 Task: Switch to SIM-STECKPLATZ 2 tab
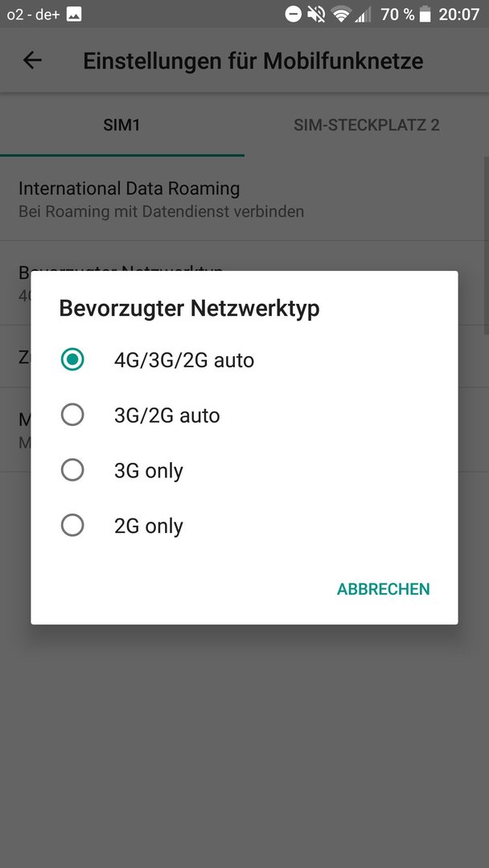pos(367,125)
